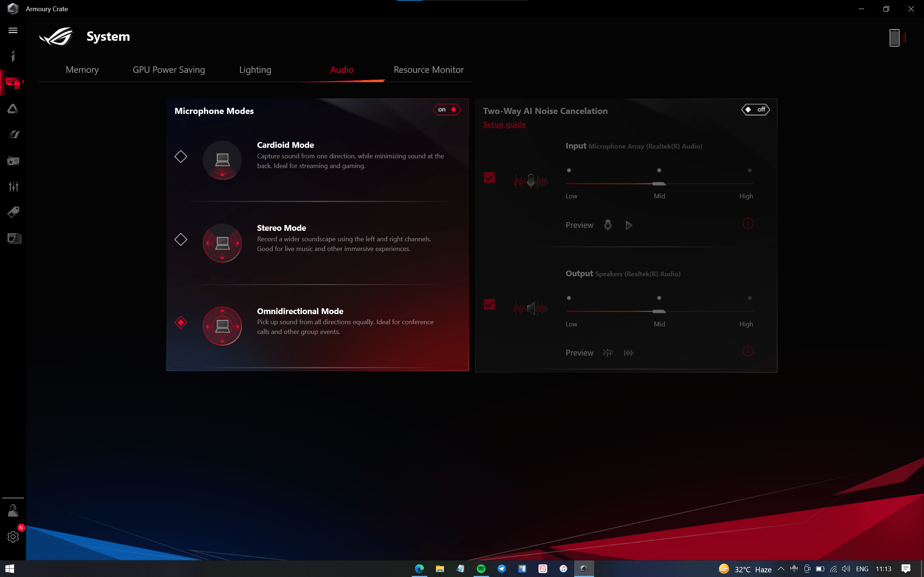Screen dimensions: 924x577
Task: Click the Aura Sync triangle sidebar icon
Action: click(x=13, y=109)
